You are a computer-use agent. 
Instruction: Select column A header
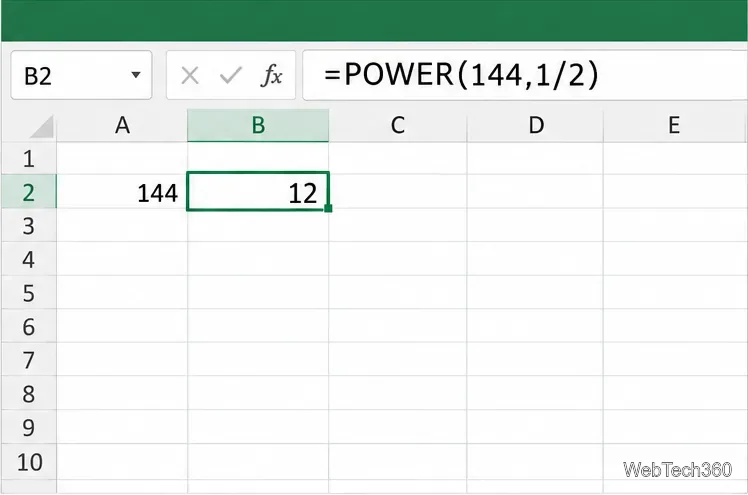click(122, 126)
